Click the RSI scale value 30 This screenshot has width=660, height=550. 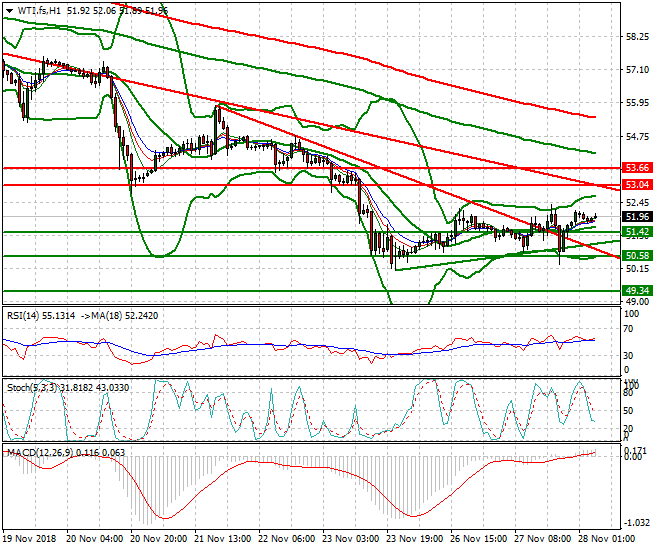628,356
